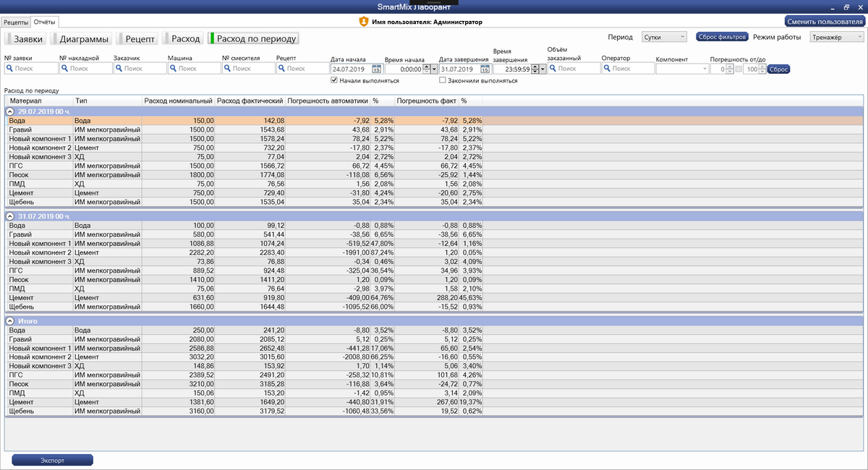Sort by Расход номинальный column header
The height and width of the screenshot is (470, 868).
(x=178, y=101)
